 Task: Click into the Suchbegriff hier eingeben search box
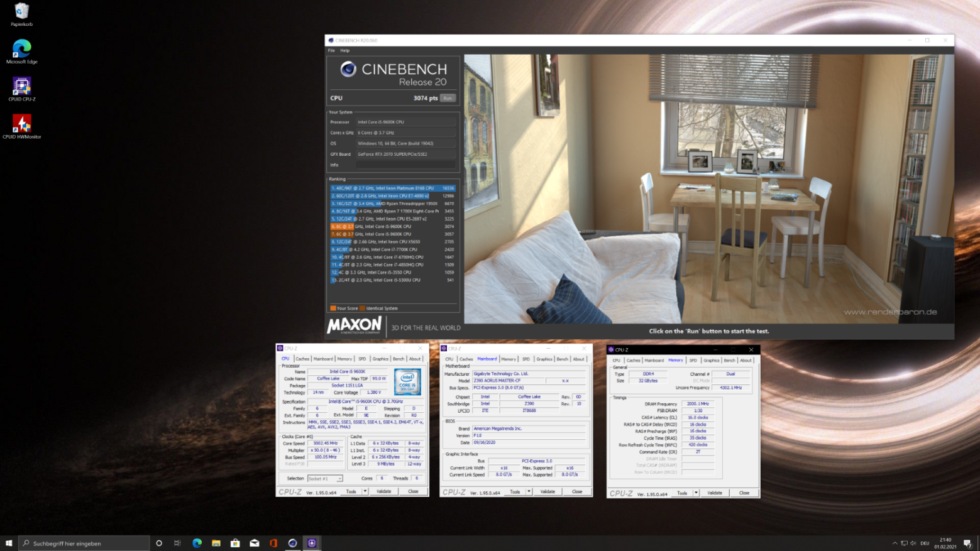(x=84, y=543)
